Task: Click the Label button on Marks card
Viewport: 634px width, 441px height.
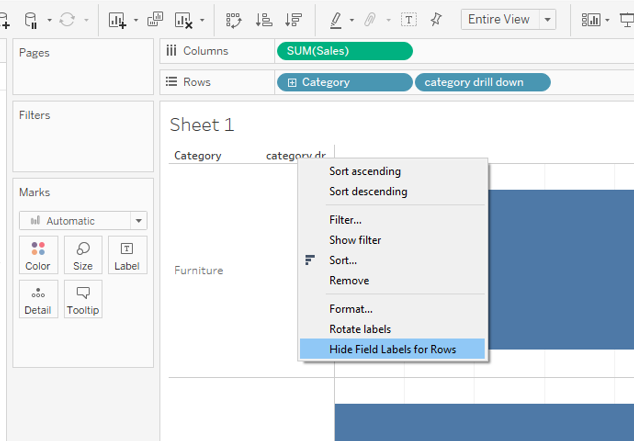Action: [127, 255]
